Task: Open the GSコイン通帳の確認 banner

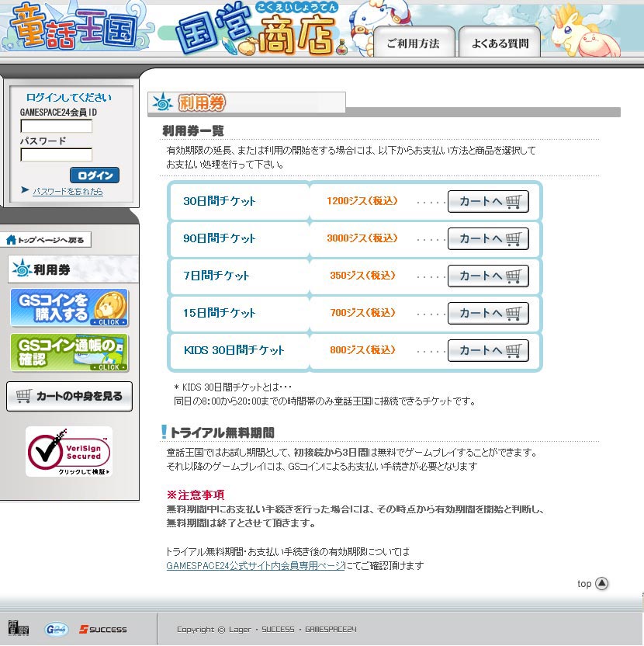Action: [69, 353]
